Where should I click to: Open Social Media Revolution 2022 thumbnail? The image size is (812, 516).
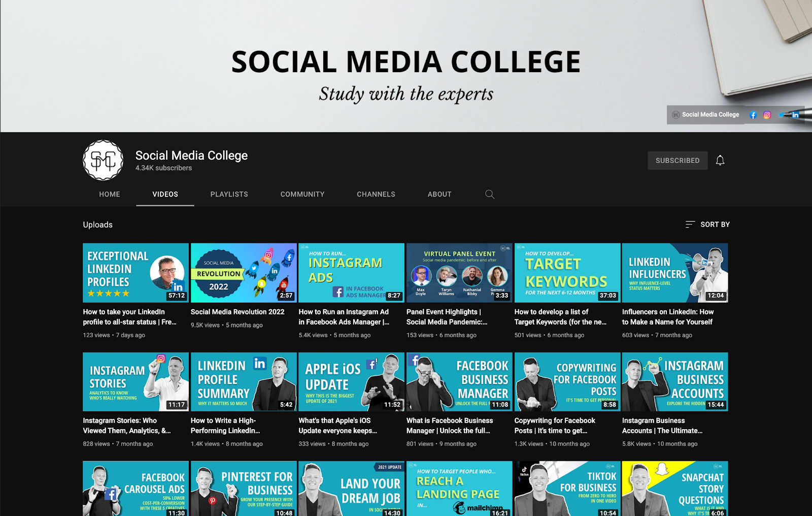pos(244,273)
